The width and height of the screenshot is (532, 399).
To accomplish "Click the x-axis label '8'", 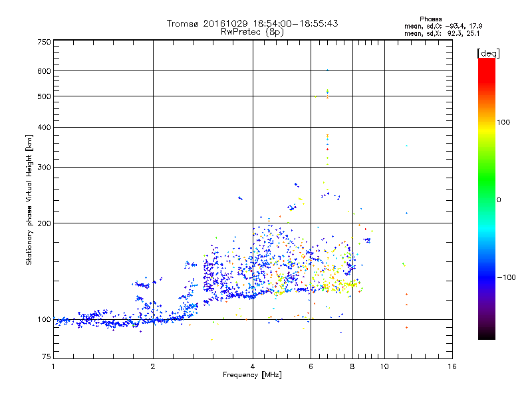I will point(352,366).
